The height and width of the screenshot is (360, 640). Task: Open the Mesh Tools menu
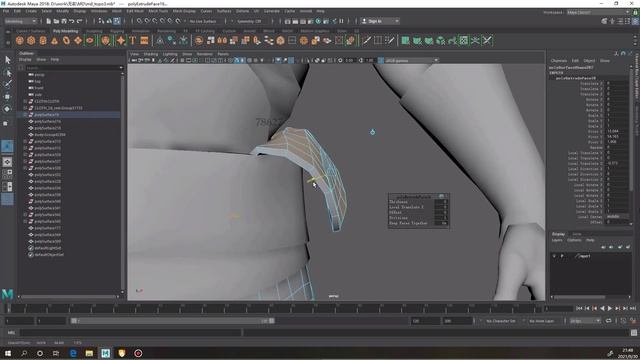[158, 11]
